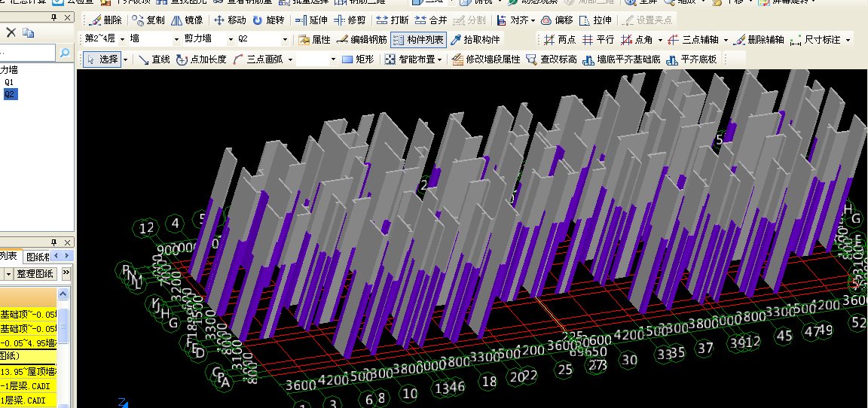Select the 13.95~屋顶墙 drawing row
This screenshot has height=408, width=868.
(x=28, y=371)
